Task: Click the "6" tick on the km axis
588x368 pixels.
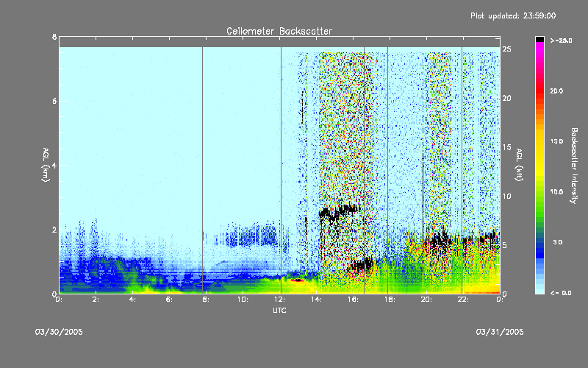Action: pyautogui.click(x=54, y=101)
